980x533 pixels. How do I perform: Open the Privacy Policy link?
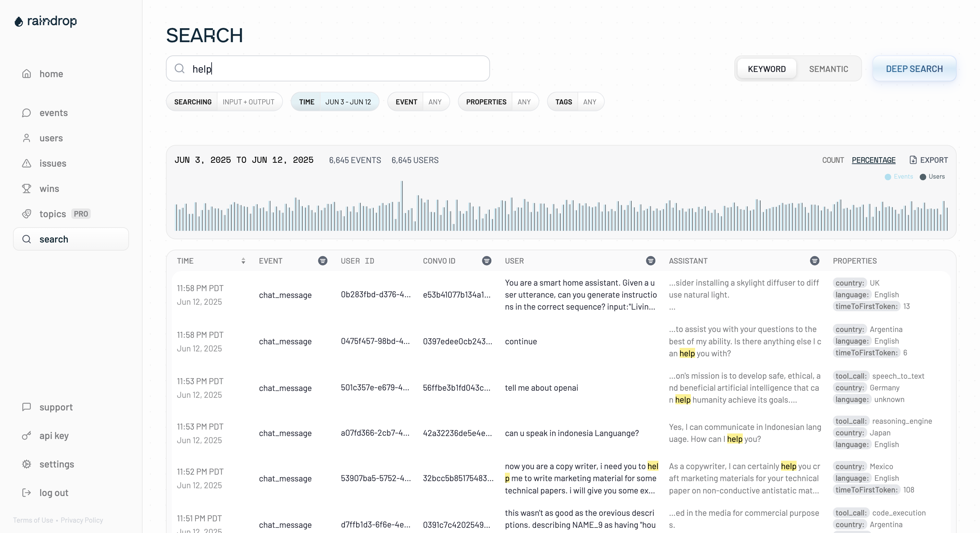click(x=82, y=520)
